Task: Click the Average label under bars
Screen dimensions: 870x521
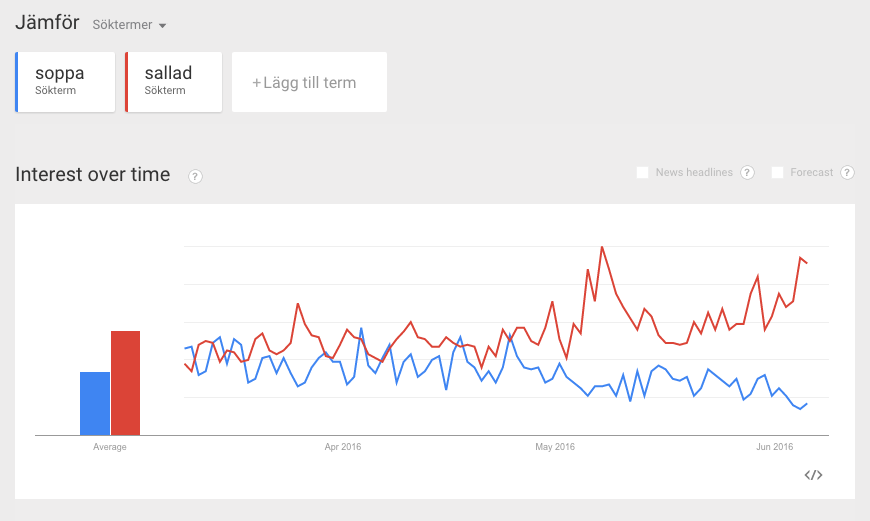Action: [x=110, y=447]
